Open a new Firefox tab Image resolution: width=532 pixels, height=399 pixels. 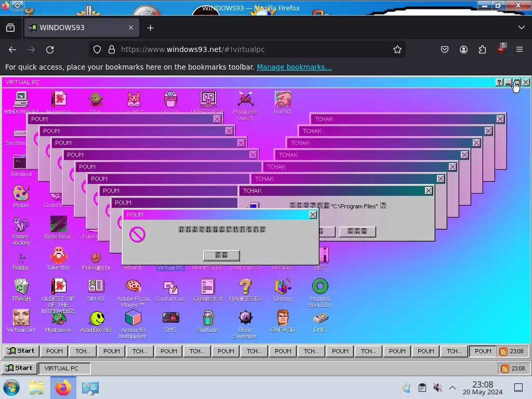(x=150, y=28)
